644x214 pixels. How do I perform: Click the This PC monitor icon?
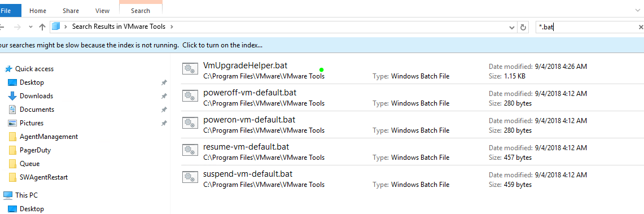[x=8, y=195]
